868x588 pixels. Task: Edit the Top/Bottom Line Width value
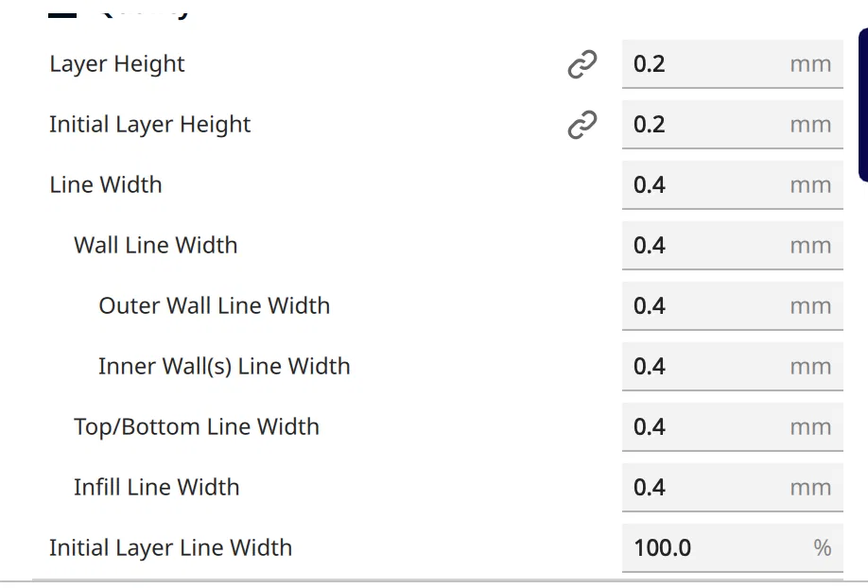[x=709, y=427]
